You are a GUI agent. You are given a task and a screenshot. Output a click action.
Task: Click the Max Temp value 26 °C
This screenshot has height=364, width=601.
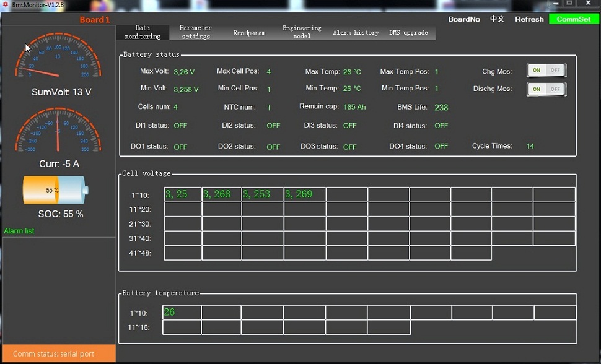point(352,72)
